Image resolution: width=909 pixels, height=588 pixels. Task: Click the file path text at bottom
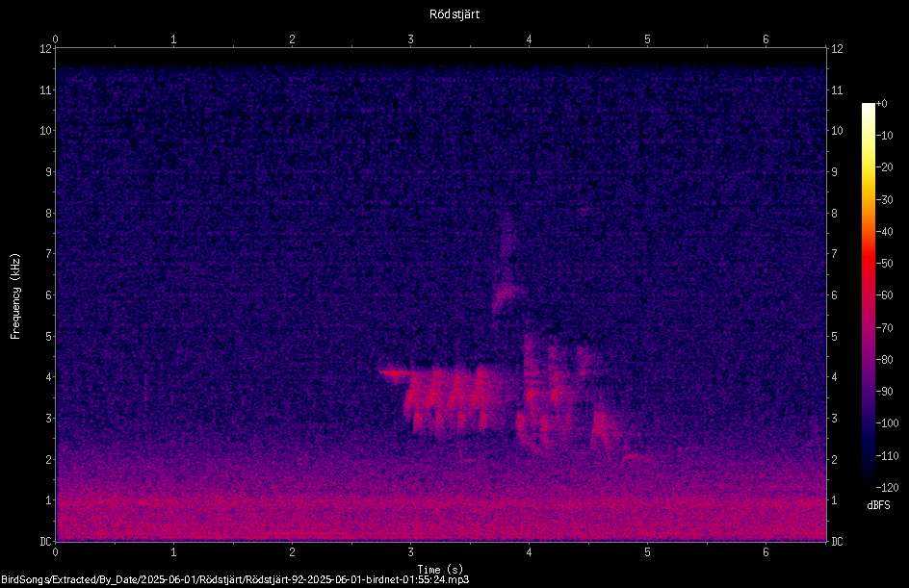(235, 580)
